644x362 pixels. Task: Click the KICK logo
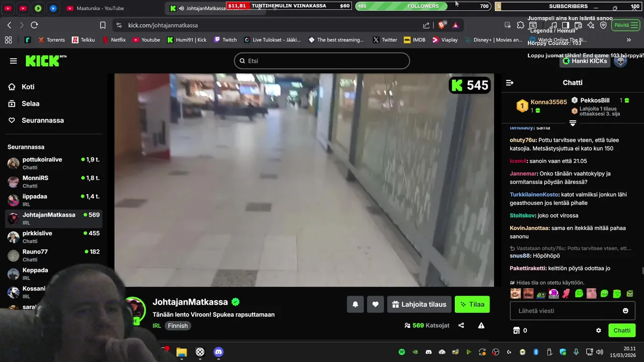pyautogui.click(x=46, y=61)
